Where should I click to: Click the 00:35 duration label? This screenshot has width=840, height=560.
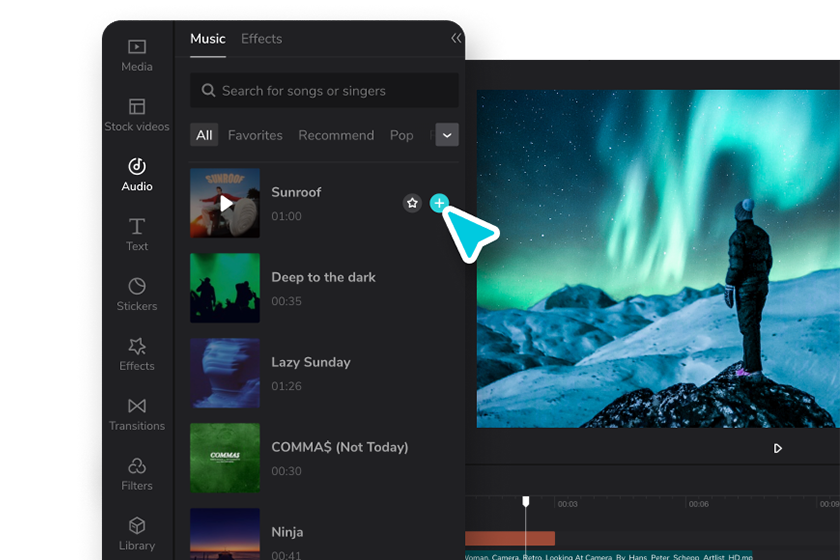tap(286, 301)
